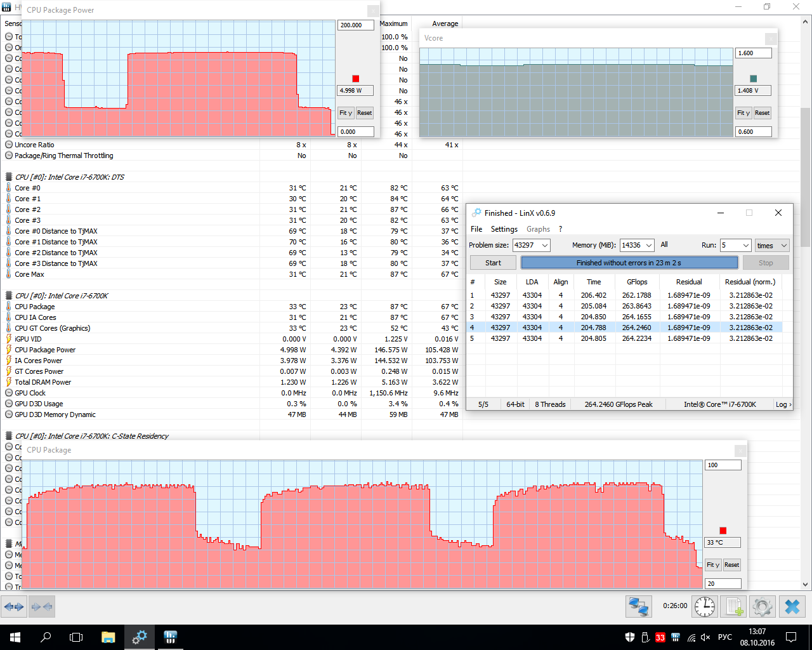812x650 pixels.
Task: Click the HWiNFO icon in system tray
Action: click(x=676, y=637)
